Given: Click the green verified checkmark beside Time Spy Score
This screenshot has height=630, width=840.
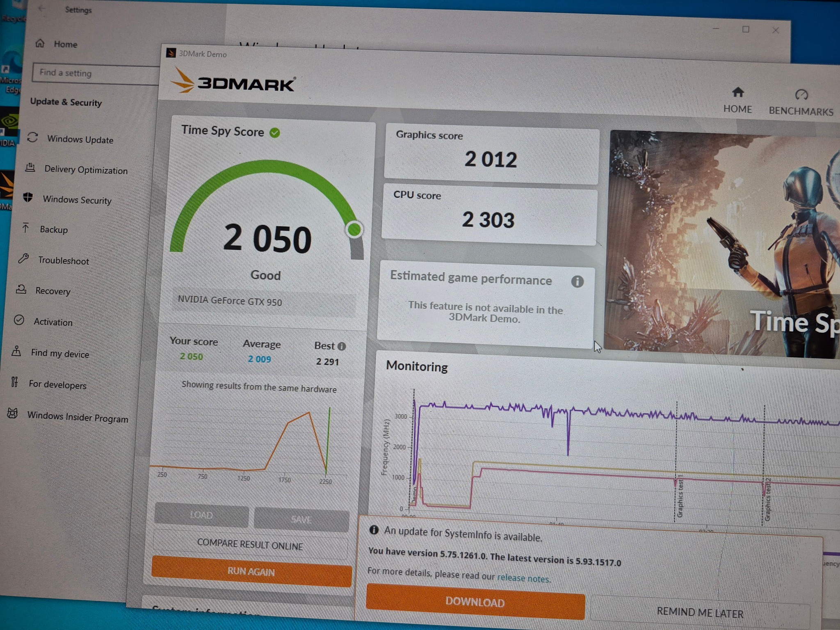Looking at the screenshot, I should coord(275,133).
